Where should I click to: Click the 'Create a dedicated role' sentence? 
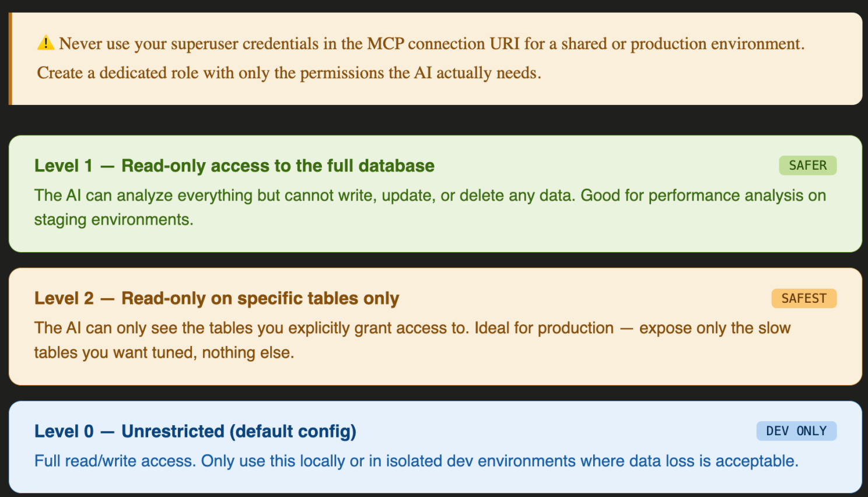click(x=289, y=73)
